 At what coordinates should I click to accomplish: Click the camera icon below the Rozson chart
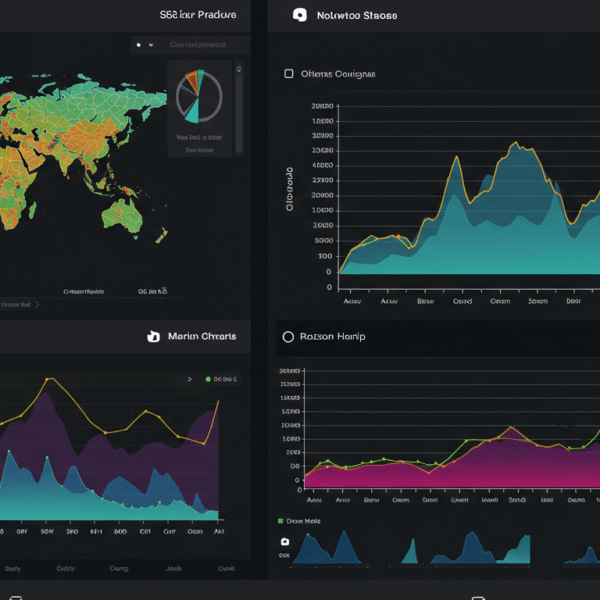(x=285, y=542)
